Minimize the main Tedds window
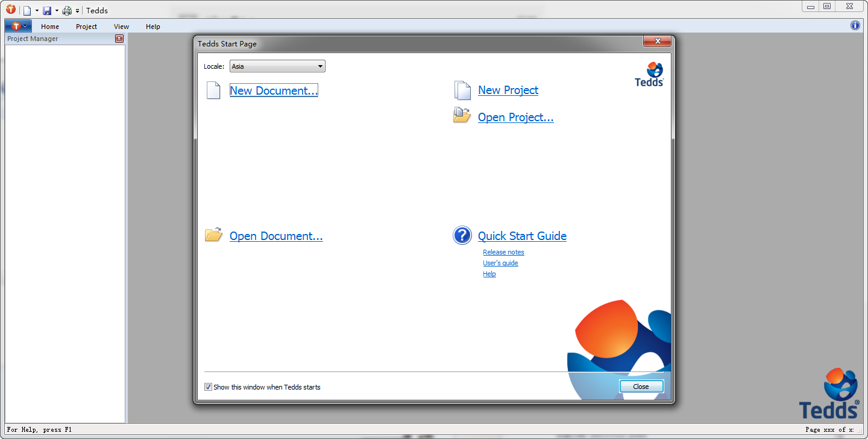 [811, 7]
